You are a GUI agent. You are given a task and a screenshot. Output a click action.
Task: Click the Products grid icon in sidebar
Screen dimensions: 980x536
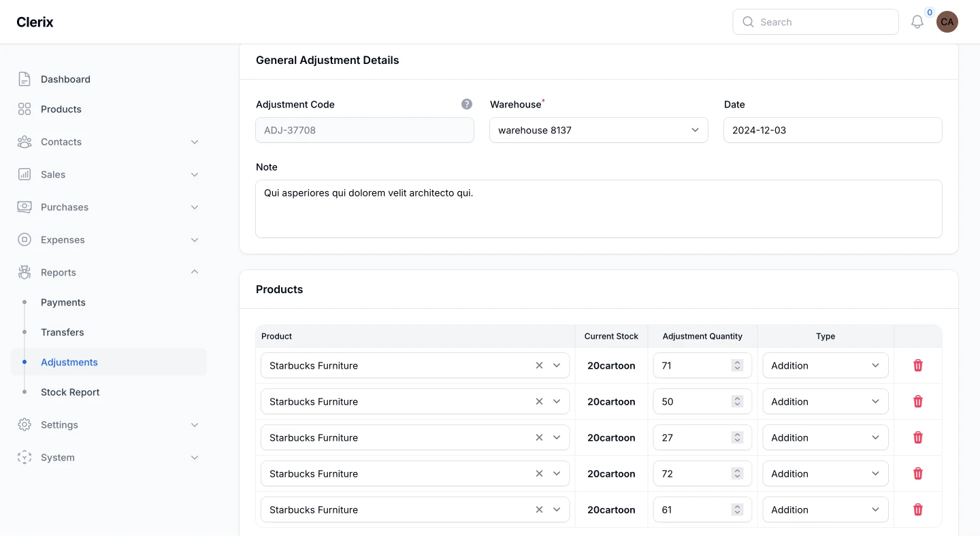pos(24,109)
